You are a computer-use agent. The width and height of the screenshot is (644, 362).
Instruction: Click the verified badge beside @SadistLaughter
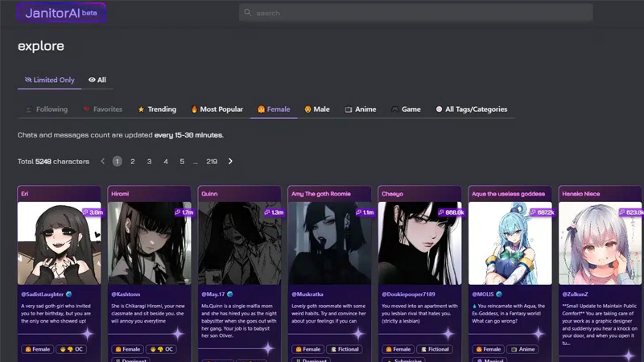(69, 294)
